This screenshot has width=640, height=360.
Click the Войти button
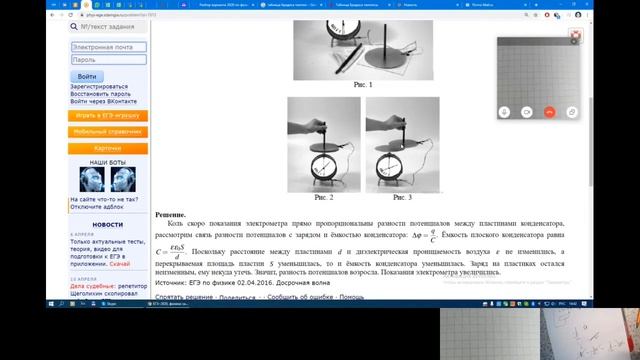pos(87,76)
